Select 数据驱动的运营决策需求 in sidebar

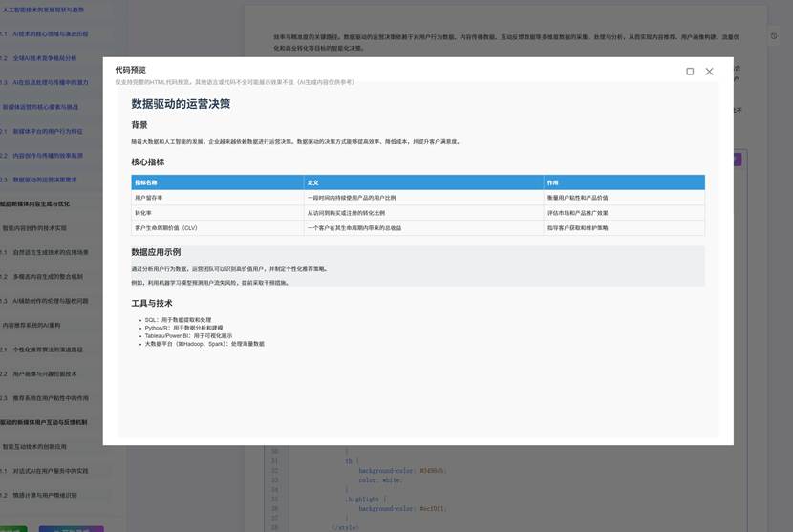[45, 180]
